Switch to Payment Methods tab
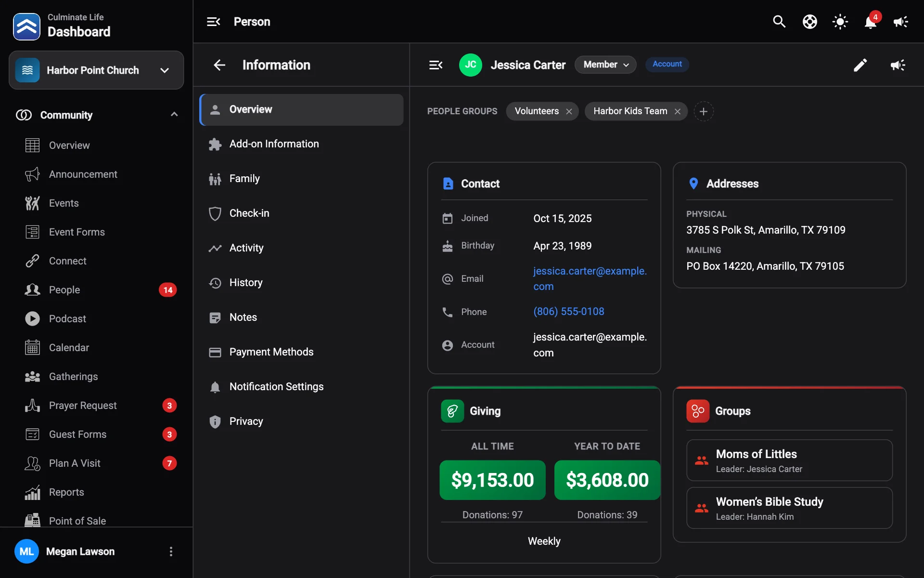The height and width of the screenshot is (578, 924). [301, 352]
